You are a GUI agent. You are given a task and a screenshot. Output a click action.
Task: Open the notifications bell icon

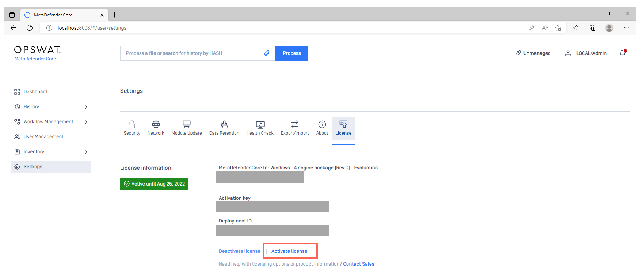point(623,53)
